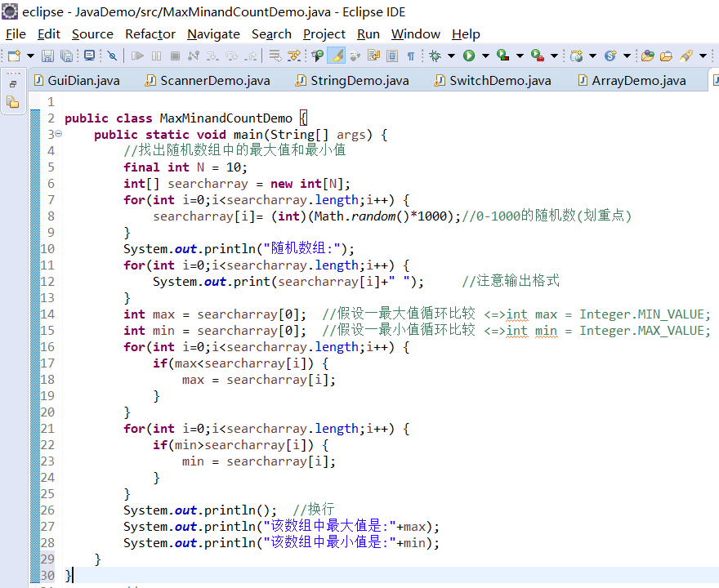Click the Step Into icon
The image size is (719, 588).
[212, 56]
